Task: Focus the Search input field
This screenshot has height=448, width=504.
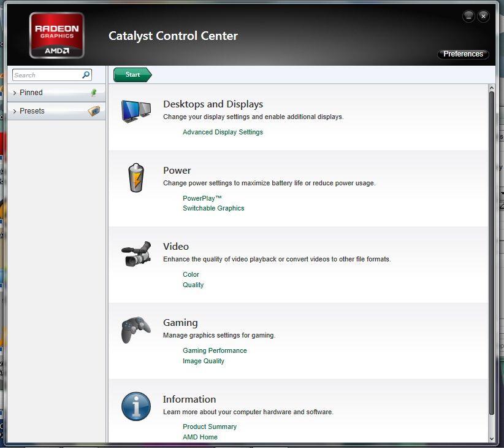Action: pos(47,75)
